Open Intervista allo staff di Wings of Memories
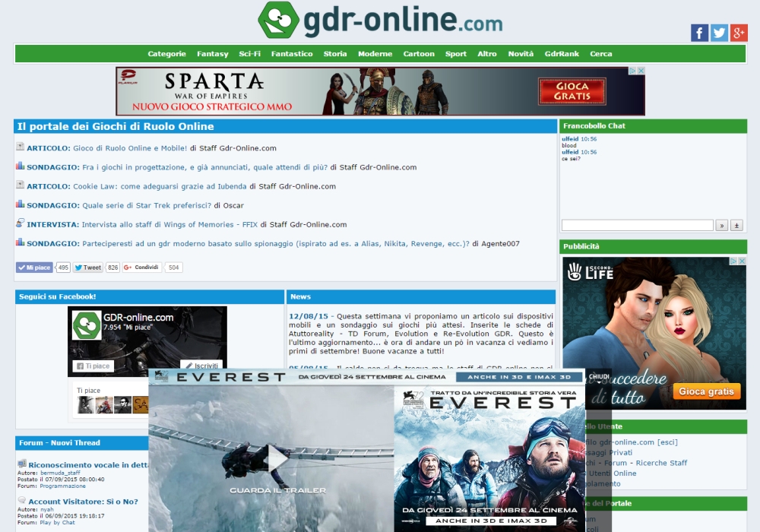760x532 pixels. [169, 224]
